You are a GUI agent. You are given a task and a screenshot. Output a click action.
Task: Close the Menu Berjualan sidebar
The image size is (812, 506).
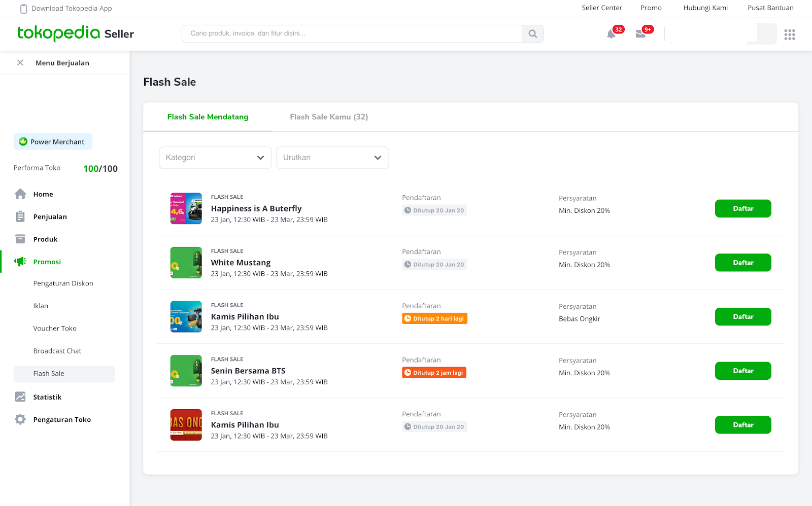[x=20, y=63]
